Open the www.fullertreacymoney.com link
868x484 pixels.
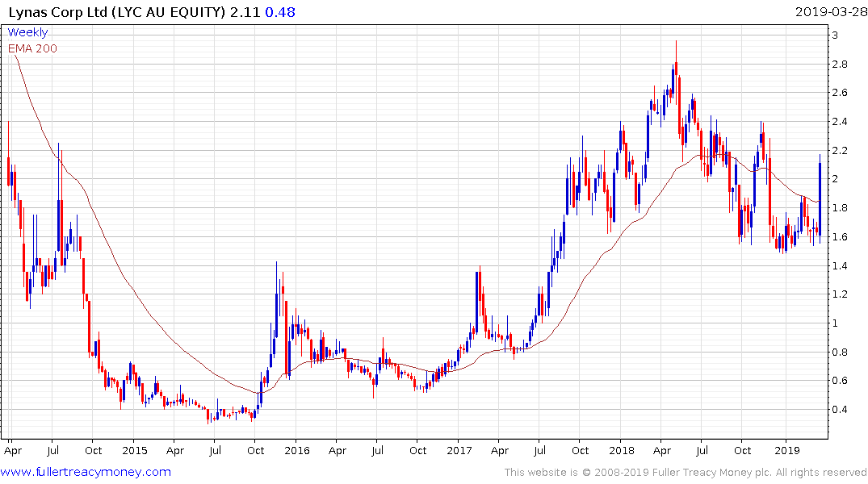pos(86,472)
